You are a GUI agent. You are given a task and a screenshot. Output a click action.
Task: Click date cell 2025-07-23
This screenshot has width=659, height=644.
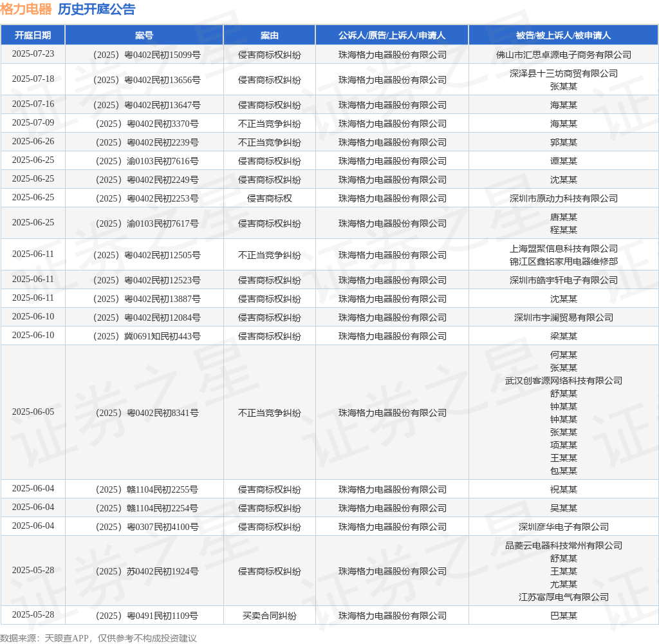coord(33,54)
